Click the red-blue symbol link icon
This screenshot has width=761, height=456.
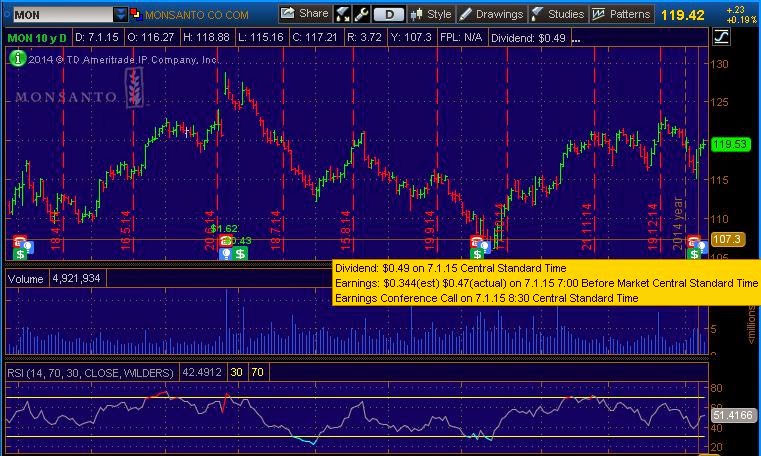(135, 14)
